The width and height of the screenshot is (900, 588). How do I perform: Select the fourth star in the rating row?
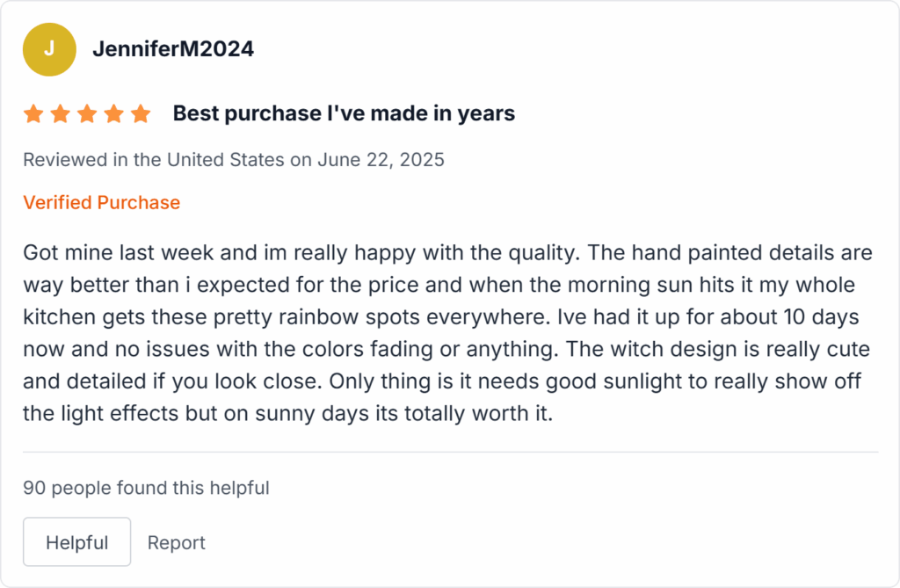click(x=114, y=113)
